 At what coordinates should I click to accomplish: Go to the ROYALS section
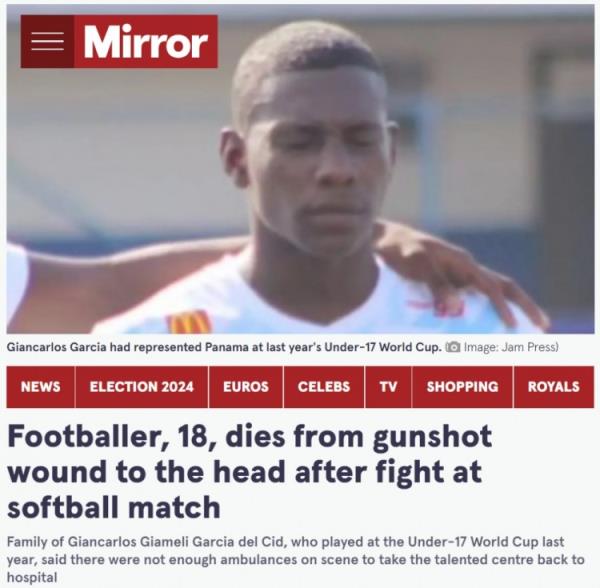click(554, 387)
